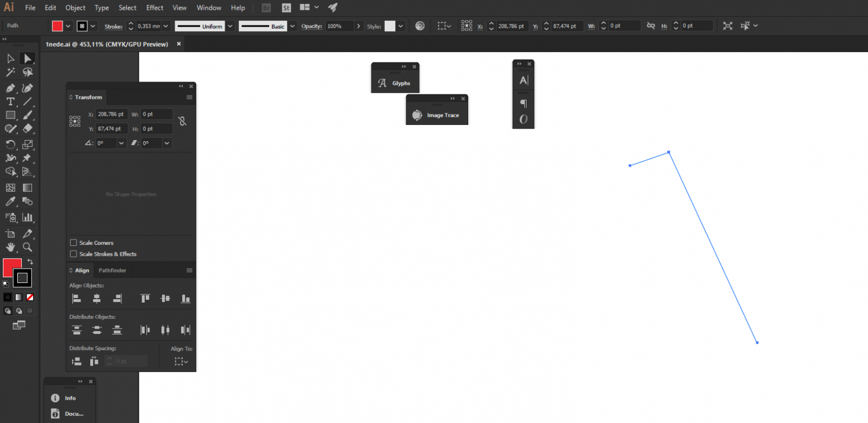Select the Blend tool

[x=27, y=201]
